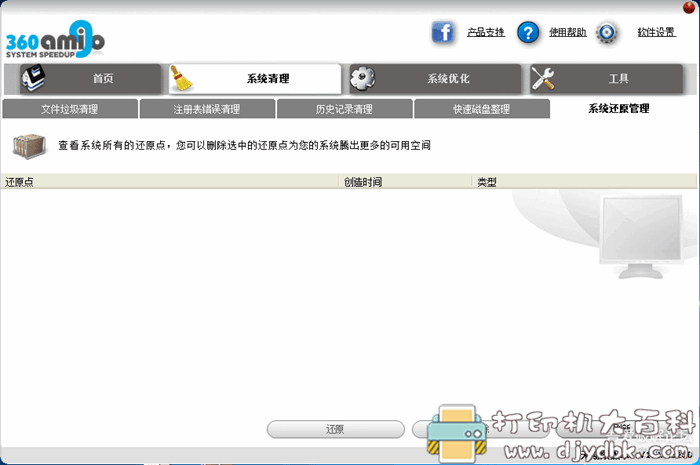Sort by the 类型 column header

pos(584,182)
